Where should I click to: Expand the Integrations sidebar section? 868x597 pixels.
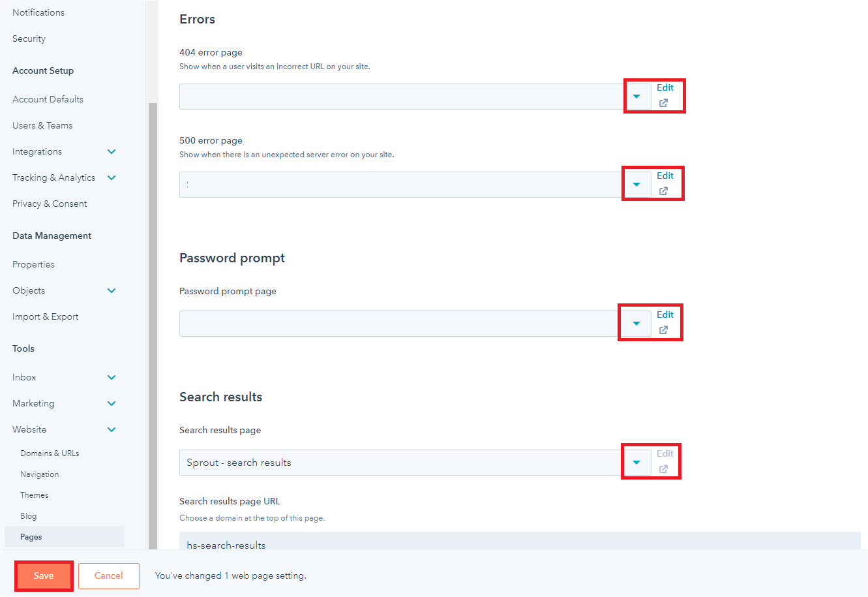pos(112,152)
